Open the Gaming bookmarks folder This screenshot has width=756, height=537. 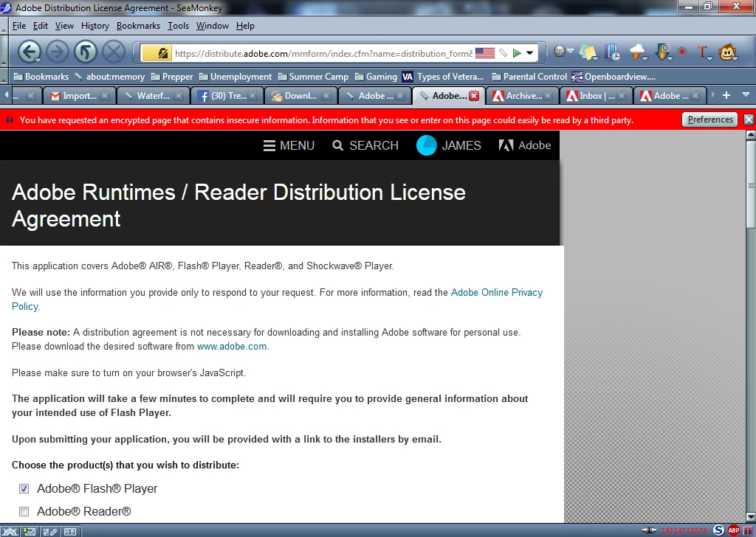pyautogui.click(x=376, y=77)
